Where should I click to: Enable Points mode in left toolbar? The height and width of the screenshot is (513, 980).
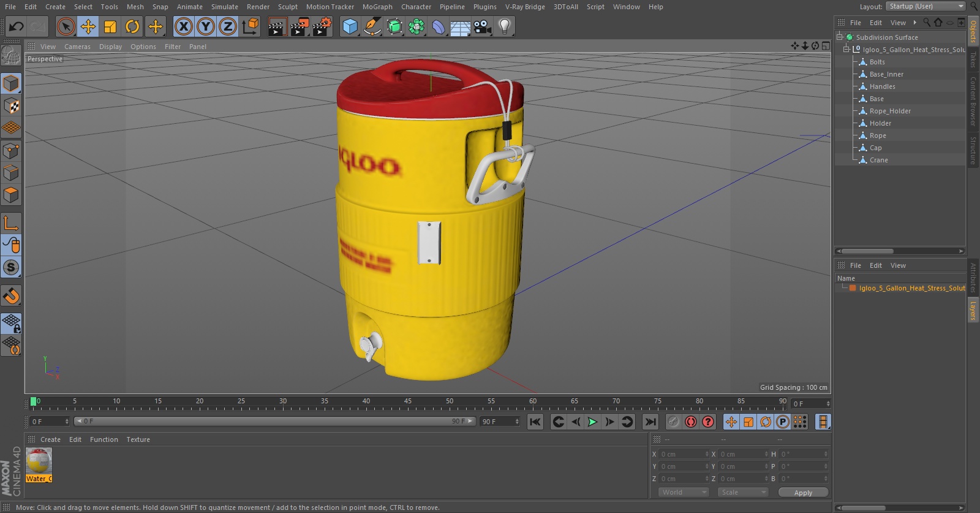(x=11, y=151)
